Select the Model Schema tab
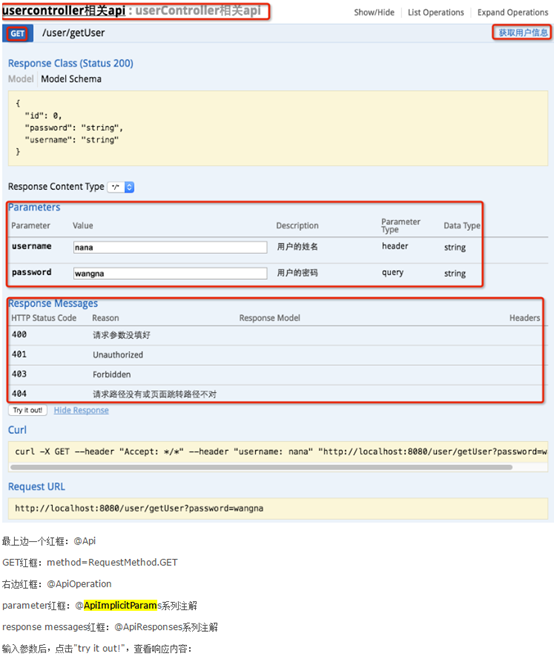Image resolution: width=554 pixels, height=662 pixels. [x=71, y=79]
